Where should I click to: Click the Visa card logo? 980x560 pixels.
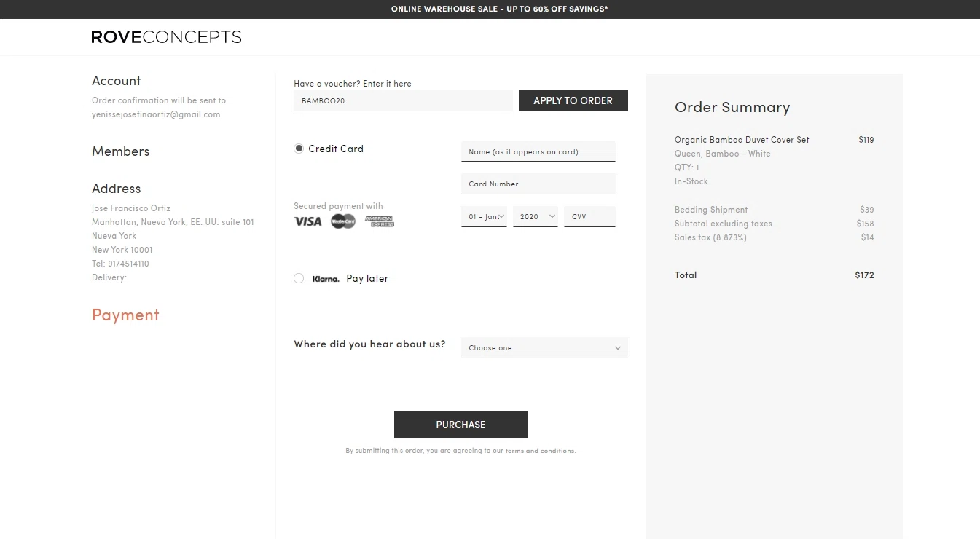point(307,221)
